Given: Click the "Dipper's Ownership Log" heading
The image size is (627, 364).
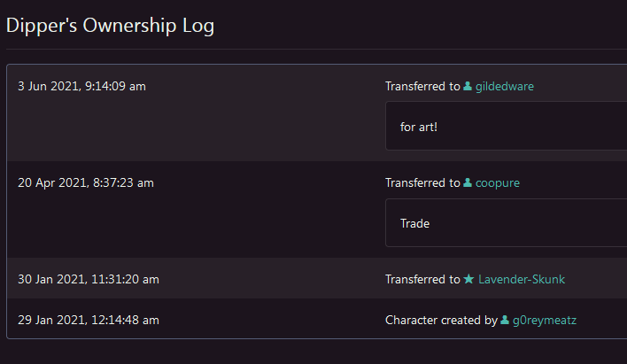Looking at the screenshot, I should pyautogui.click(x=110, y=26).
